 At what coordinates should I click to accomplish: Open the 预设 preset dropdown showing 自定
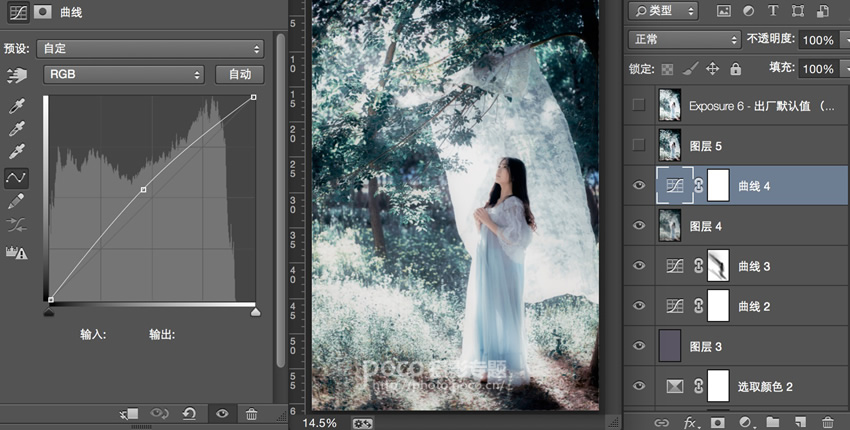[150, 49]
